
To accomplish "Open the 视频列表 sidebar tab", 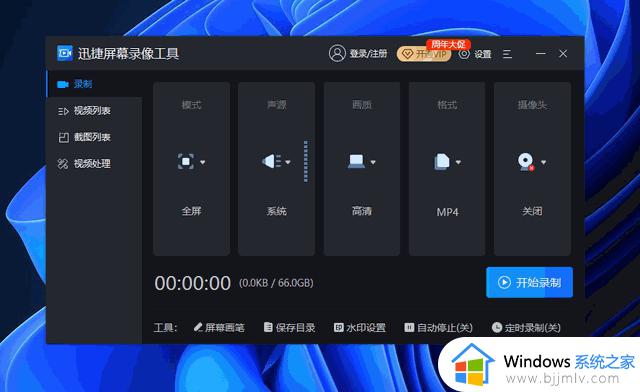I will (95, 111).
